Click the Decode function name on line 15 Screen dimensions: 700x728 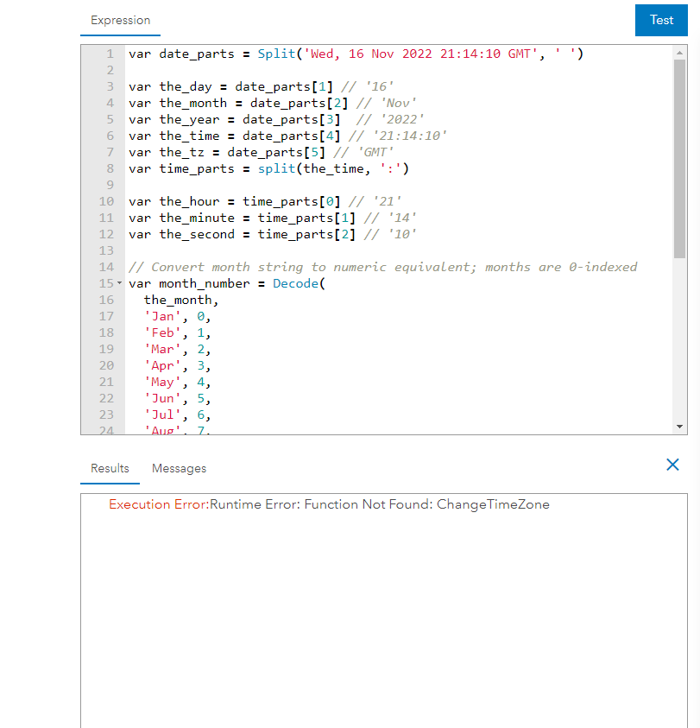click(x=296, y=282)
